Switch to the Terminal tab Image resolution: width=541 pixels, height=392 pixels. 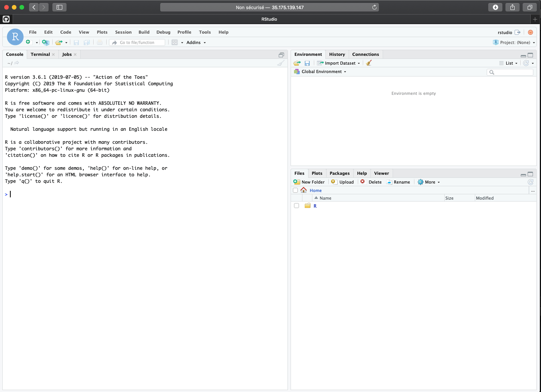(x=40, y=54)
